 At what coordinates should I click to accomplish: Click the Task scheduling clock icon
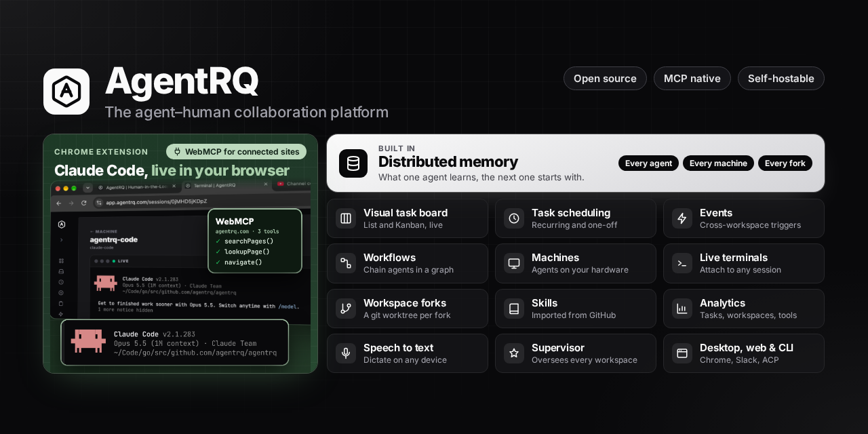click(x=514, y=218)
